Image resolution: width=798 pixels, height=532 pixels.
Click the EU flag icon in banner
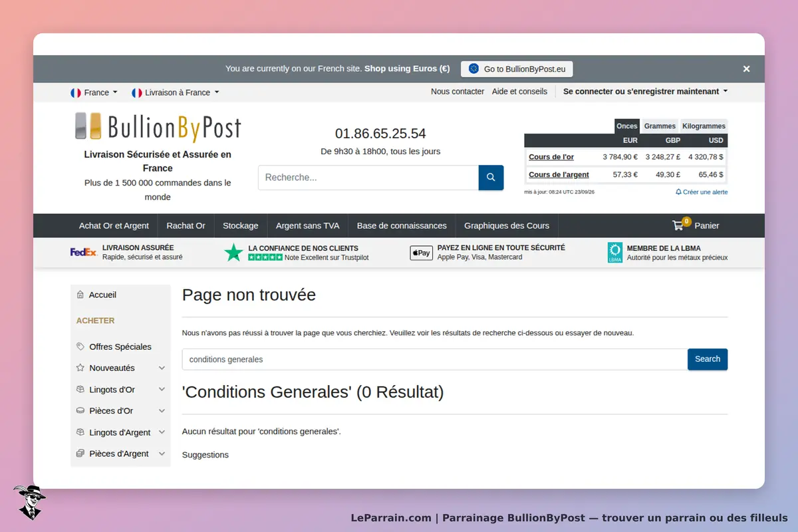click(x=473, y=68)
